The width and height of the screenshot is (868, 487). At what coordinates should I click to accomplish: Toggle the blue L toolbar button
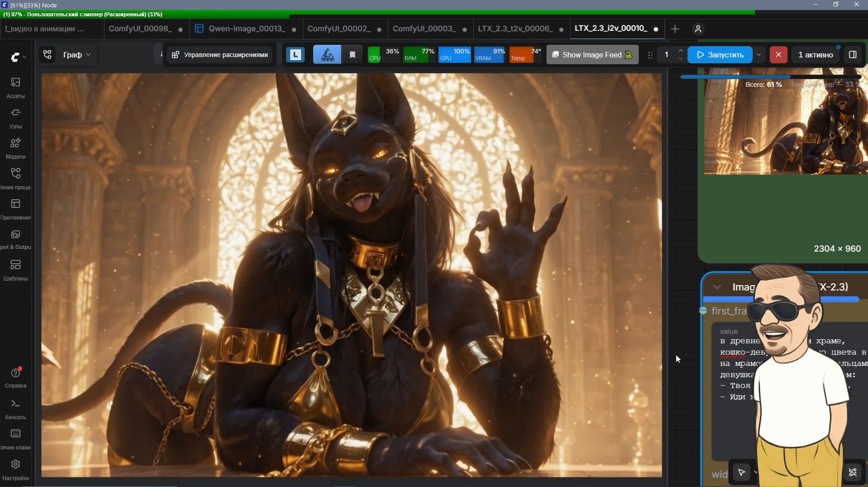(296, 55)
